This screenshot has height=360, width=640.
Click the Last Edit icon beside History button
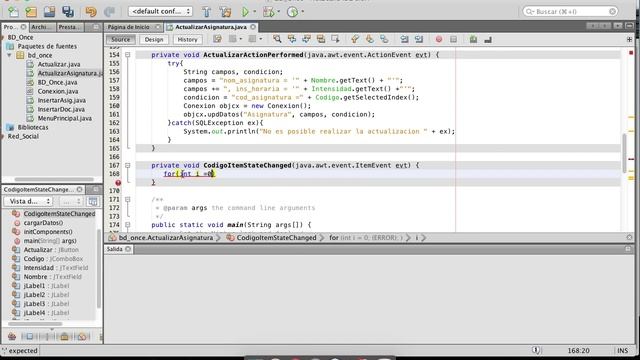217,39
